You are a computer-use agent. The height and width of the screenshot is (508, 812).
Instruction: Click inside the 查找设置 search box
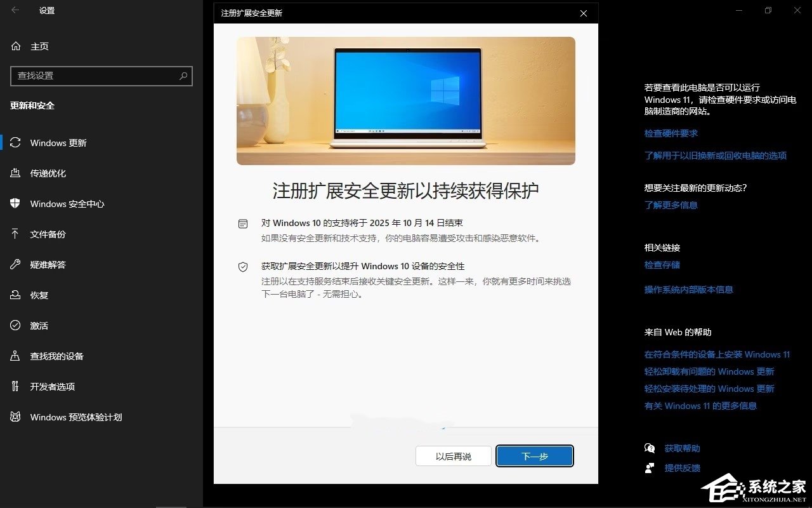pos(95,76)
